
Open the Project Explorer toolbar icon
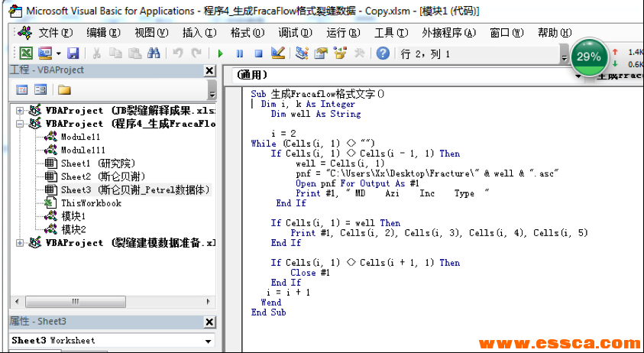[x=302, y=53]
